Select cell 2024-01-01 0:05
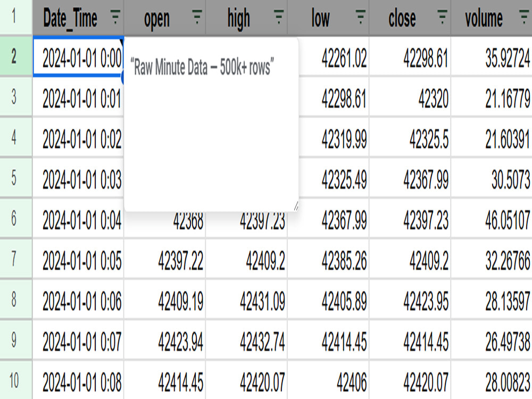The width and height of the screenshot is (532, 399). point(78,259)
